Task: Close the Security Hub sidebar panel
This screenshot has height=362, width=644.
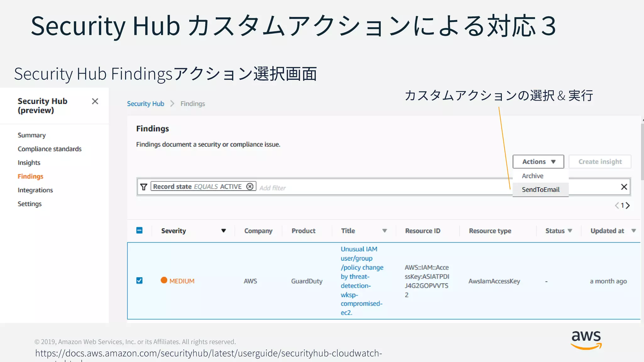Action: [x=95, y=101]
